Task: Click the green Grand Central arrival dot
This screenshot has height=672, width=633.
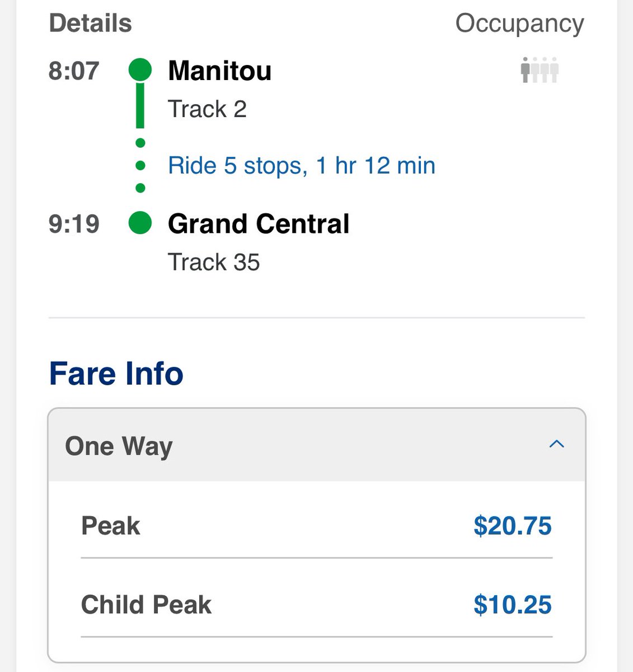Action: 140,222
